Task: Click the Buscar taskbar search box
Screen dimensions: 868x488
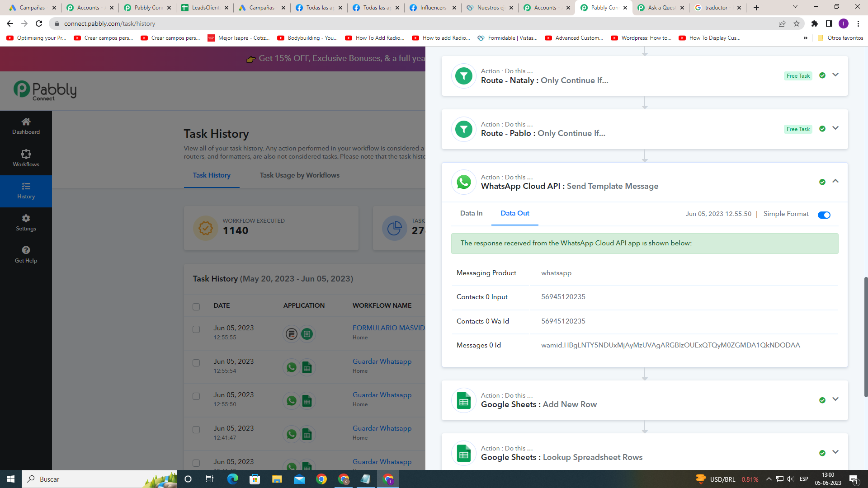Action: 99,479
